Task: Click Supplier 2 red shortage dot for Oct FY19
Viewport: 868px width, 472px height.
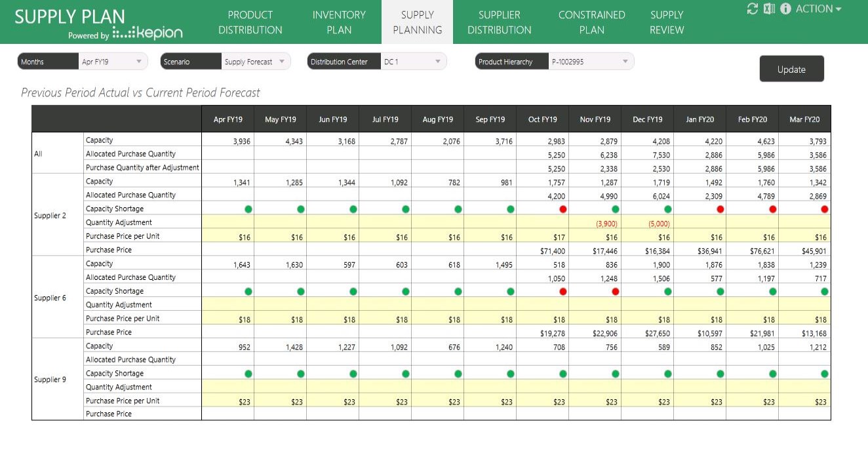Action: [x=562, y=209]
